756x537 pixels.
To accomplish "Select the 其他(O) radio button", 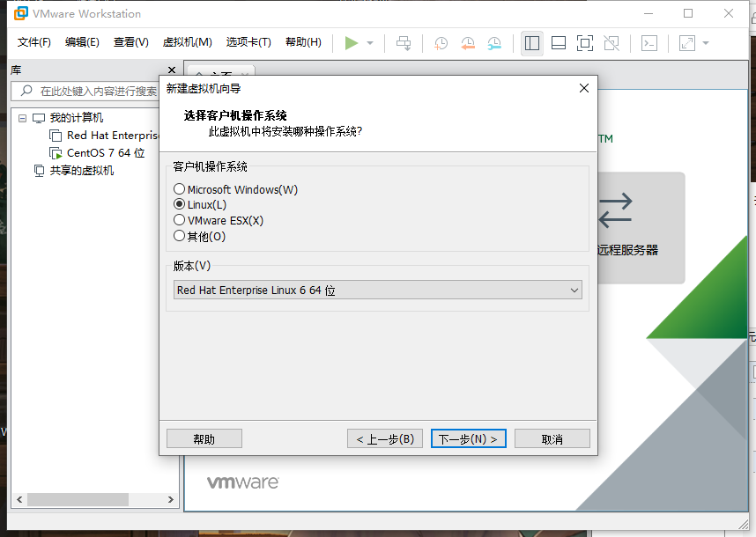I will point(180,236).
